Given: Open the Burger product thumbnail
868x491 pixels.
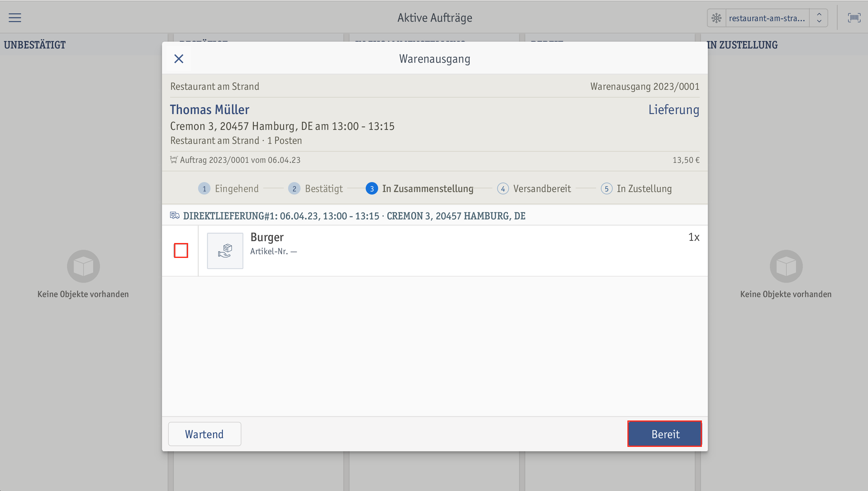Looking at the screenshot, I should (225, 250).
